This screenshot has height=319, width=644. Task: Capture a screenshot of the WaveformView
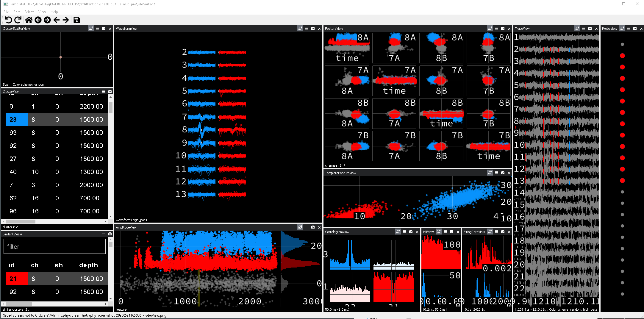[x=313, y=28]
